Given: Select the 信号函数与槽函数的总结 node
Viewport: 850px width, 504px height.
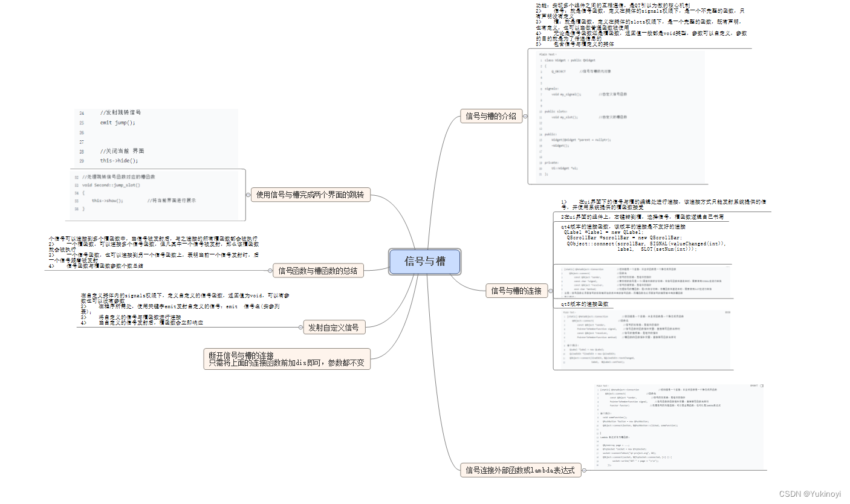Looking at the screenshot, I should pos(318,270).
